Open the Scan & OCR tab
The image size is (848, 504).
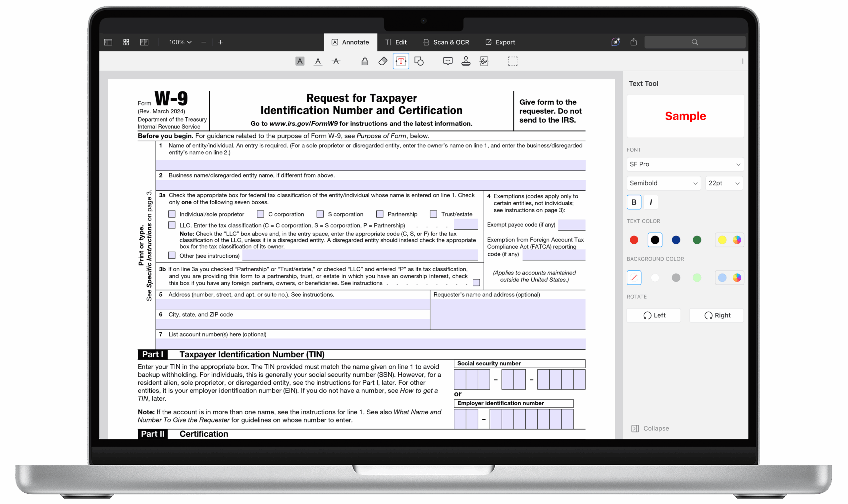446,42
